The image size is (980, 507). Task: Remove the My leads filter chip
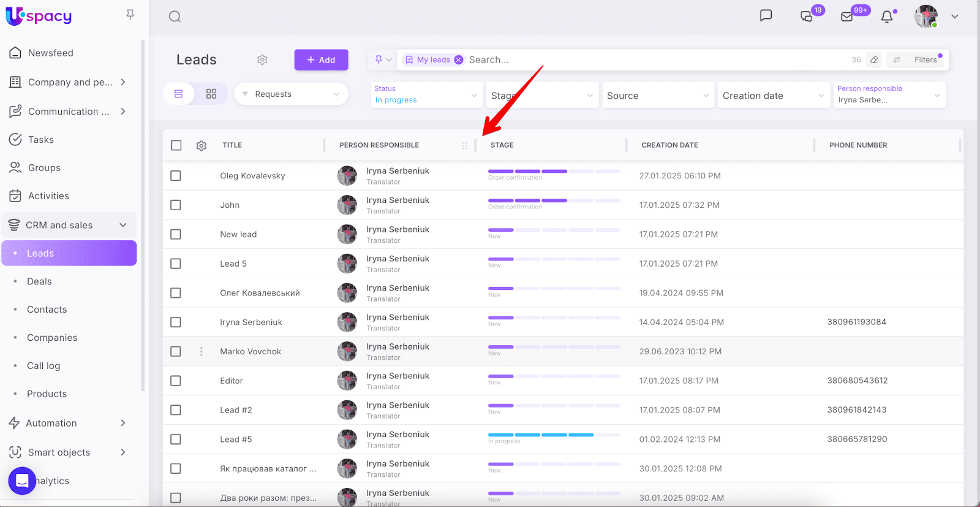pyautogui.click(x=458, y=59)
